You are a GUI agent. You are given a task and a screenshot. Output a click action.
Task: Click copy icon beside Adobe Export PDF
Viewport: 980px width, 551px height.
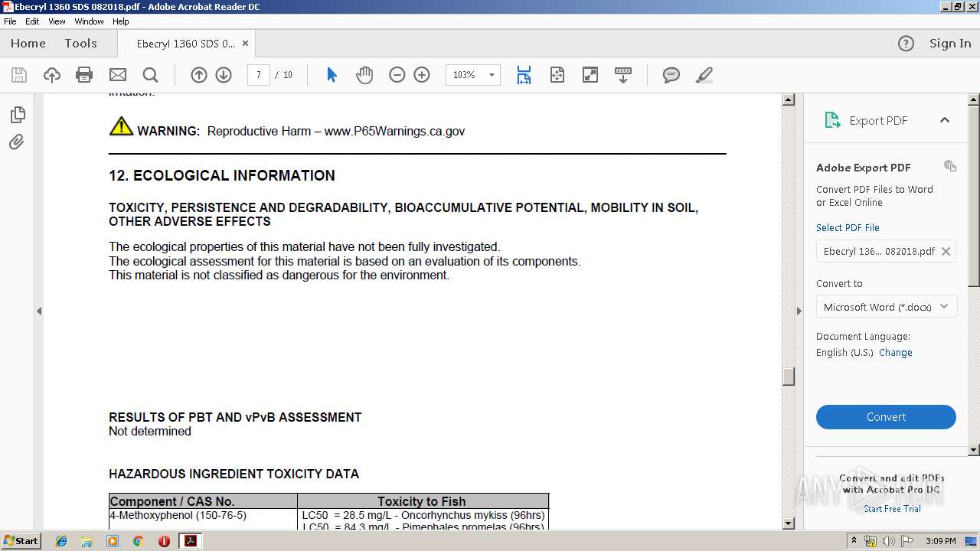(950, 166)
